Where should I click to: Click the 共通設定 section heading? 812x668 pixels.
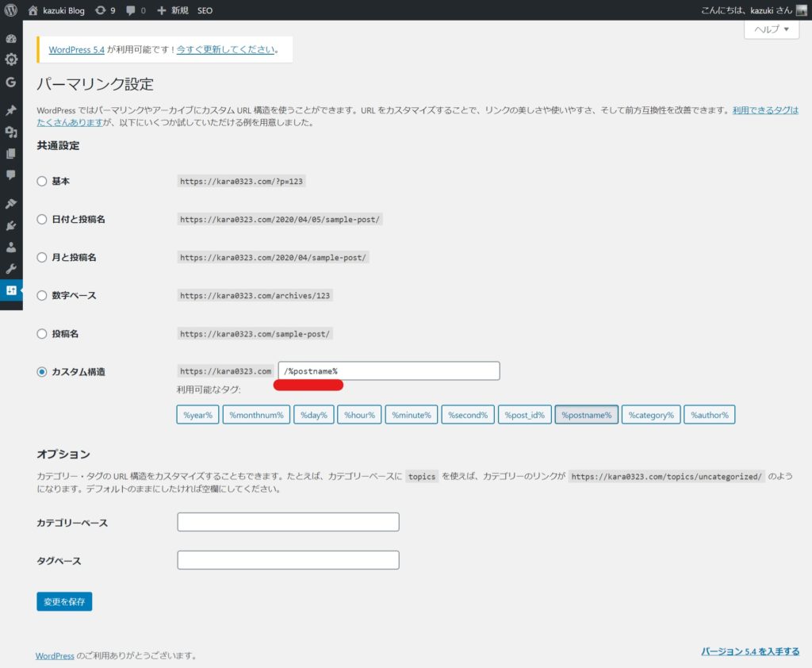[58, 146]
